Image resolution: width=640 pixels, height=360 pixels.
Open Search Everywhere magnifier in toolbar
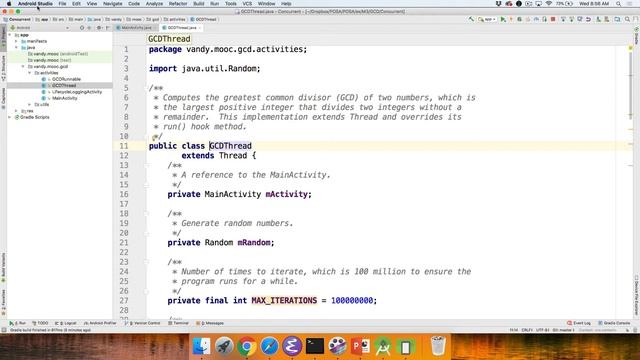point(627,19)
